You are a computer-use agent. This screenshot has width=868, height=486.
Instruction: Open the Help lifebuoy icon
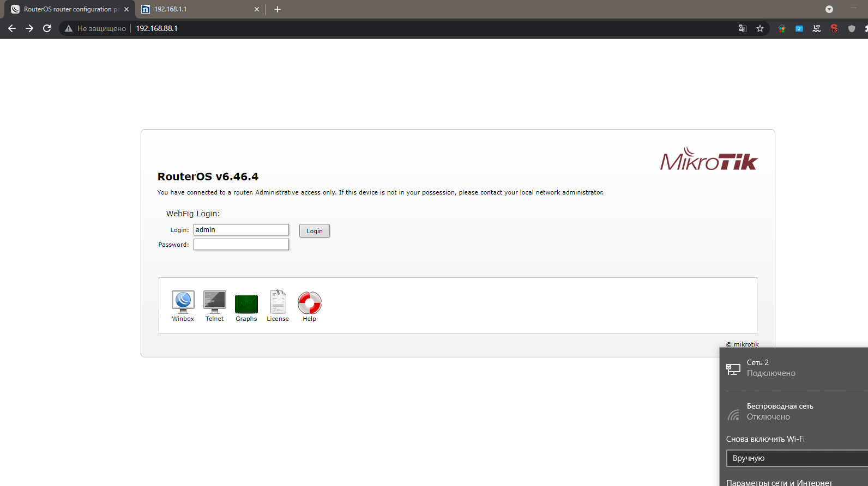(x=309, y=306)
